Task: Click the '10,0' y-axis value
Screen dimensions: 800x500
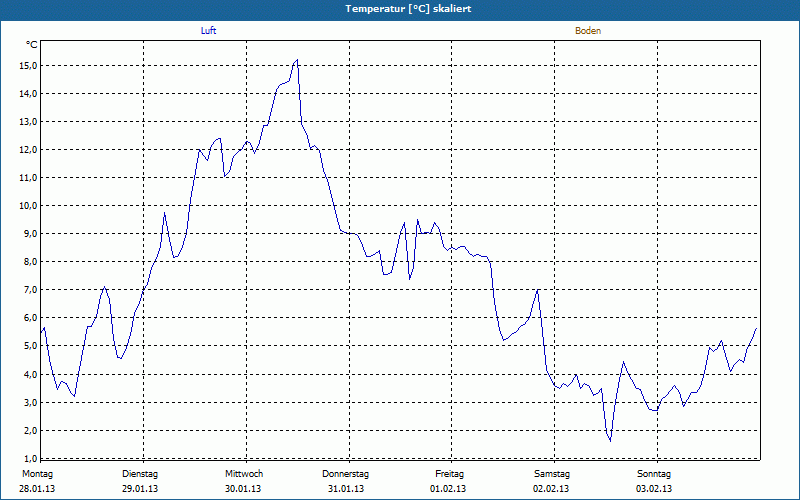Action: 28,206
